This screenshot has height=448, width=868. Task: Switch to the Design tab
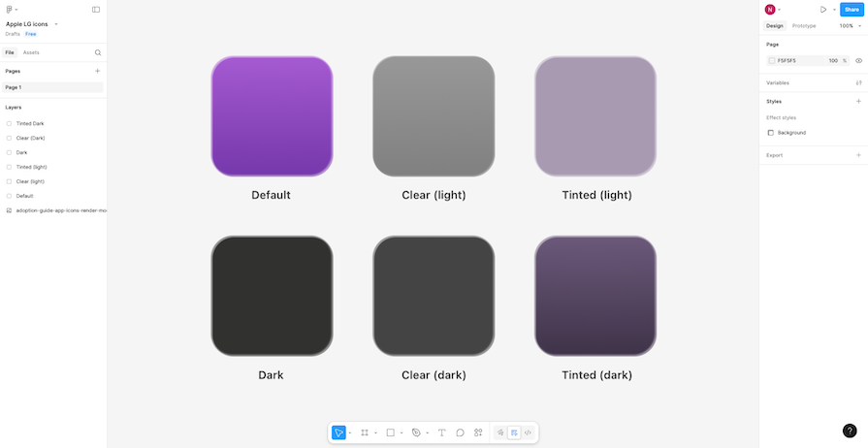click(775, 26)
